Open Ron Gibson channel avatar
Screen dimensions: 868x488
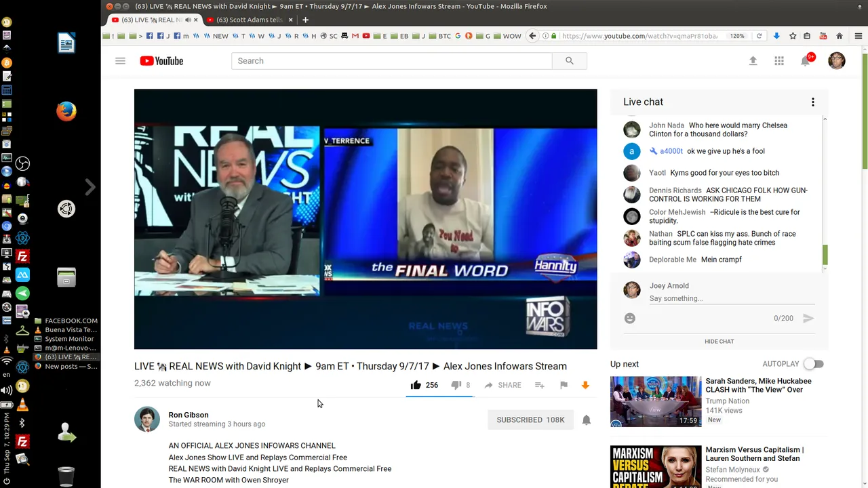coord(147,420)
